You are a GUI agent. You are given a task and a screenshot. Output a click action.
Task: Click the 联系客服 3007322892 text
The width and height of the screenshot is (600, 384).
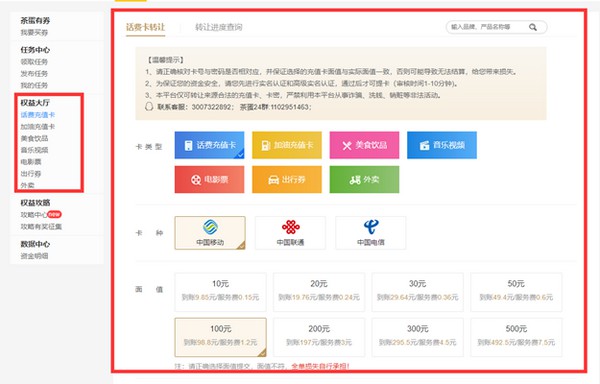(195, 107)
